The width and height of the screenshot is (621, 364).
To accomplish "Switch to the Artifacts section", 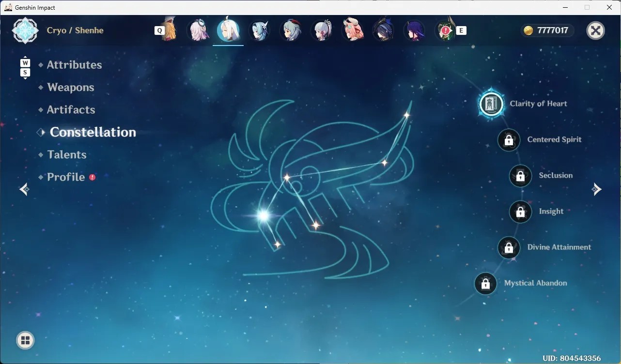I will coord(71,110).
